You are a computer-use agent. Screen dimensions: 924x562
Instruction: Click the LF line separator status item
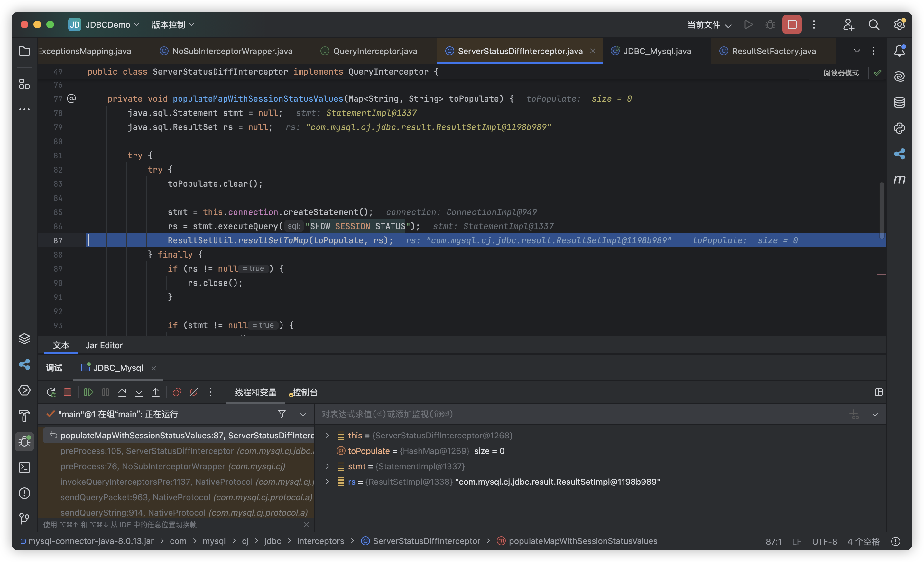pyautogui.click(x=797, y=541)
